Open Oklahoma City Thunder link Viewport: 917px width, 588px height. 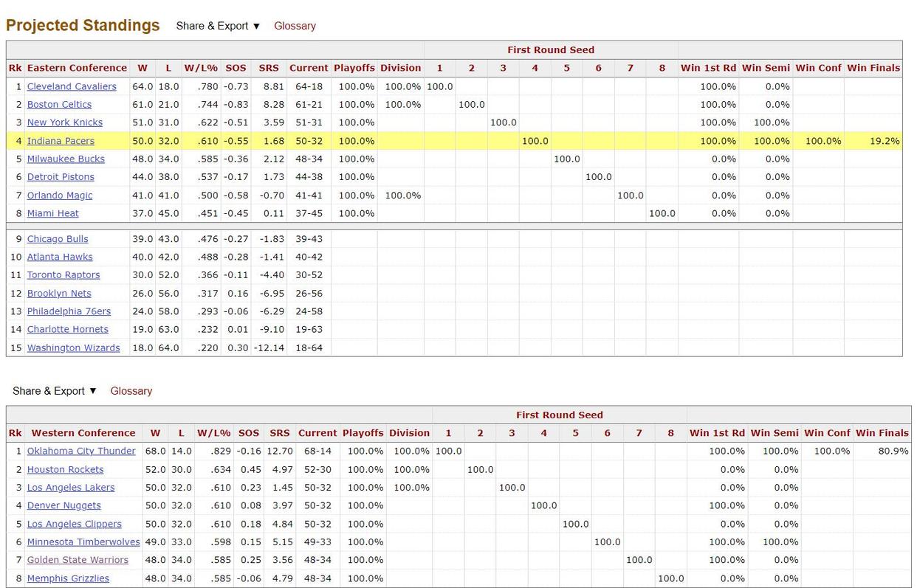click(x=81, y=451)
